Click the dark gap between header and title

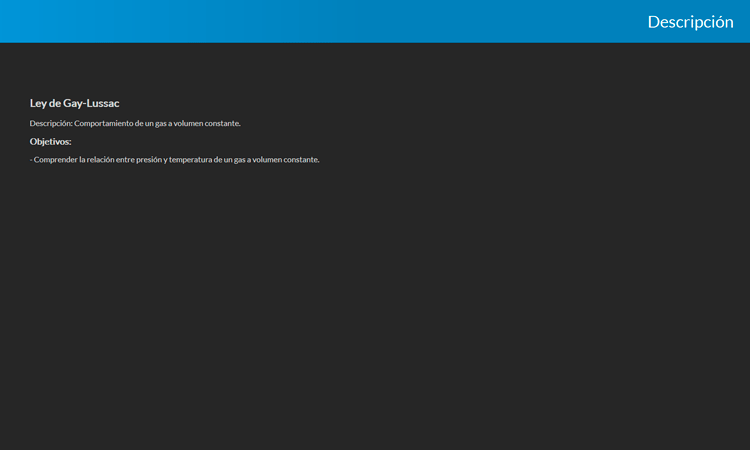pos(375,70)
